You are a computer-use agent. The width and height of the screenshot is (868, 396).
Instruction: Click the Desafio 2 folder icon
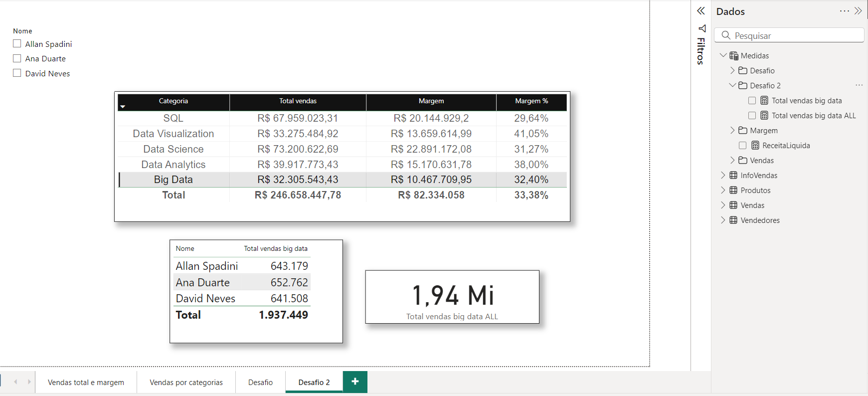[743, 85]
